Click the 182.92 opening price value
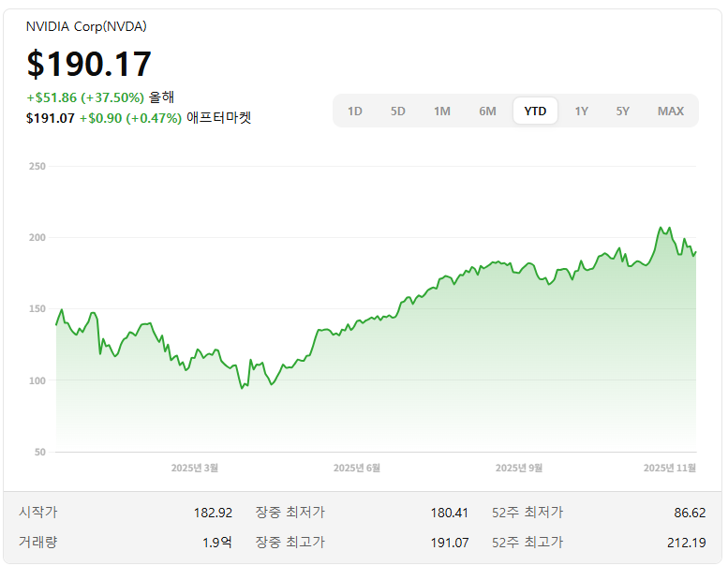The image size is (728, 566). [213, 513]
